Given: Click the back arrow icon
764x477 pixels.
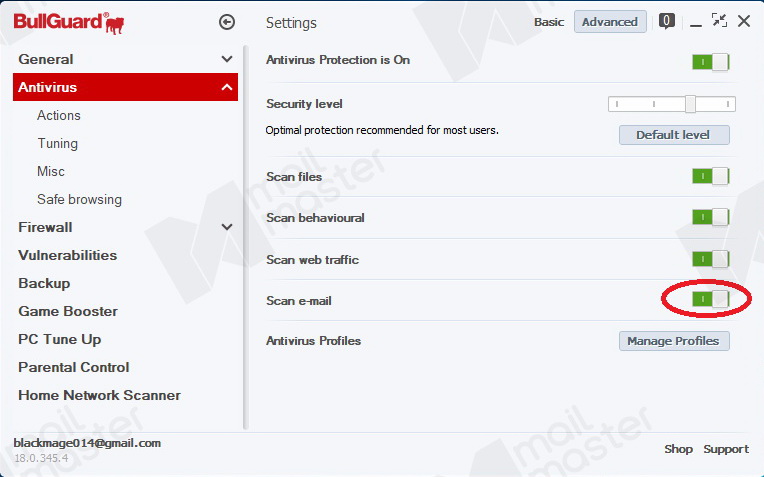Looking at the screenshot, I should [x=227, y=22].
